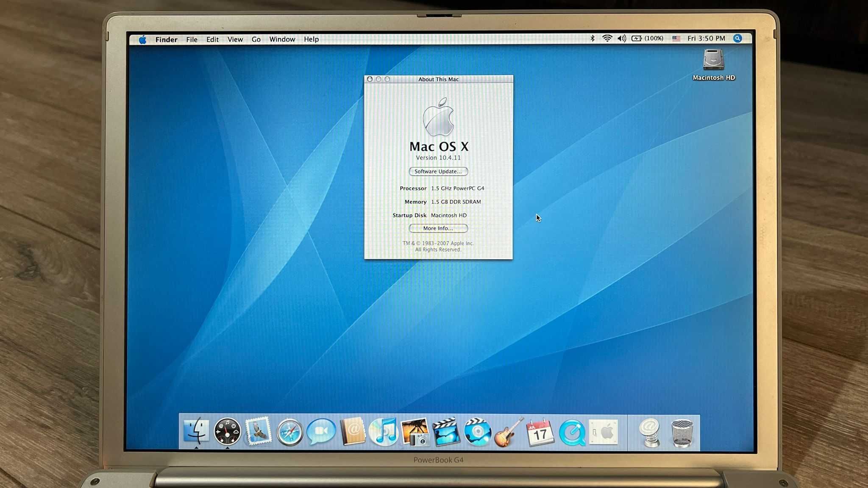Open System Preferences from the Dock

[603, 432]
